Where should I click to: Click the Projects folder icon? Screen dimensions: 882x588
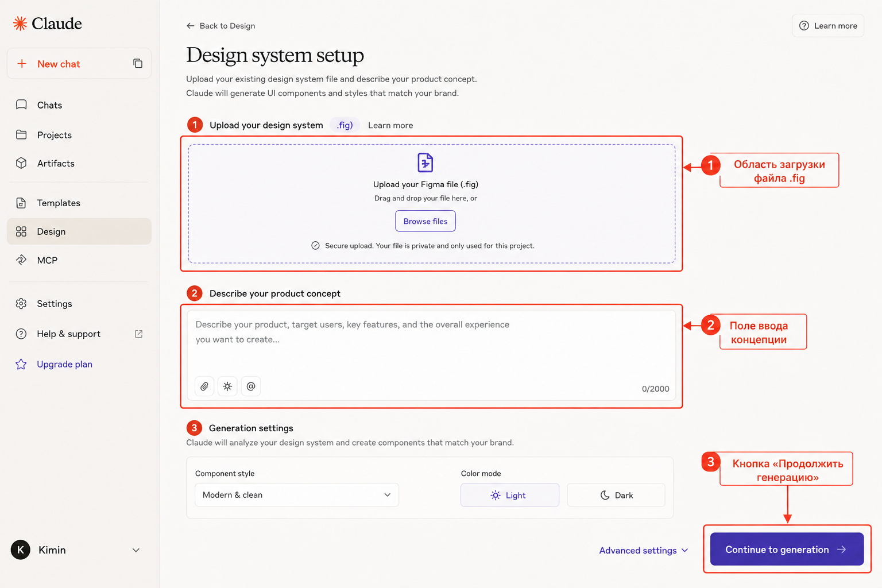pyautogui.click(x=21, y=134)
